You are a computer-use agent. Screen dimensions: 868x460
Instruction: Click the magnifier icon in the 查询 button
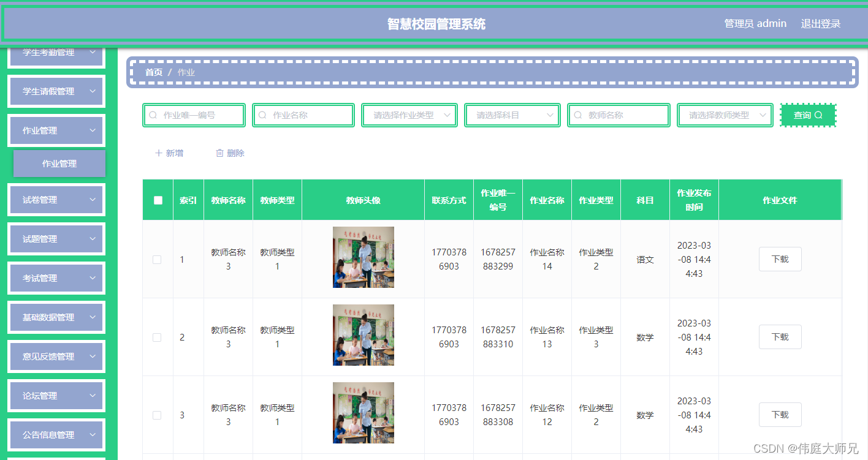pyautogui.click(x=818, y=115)
